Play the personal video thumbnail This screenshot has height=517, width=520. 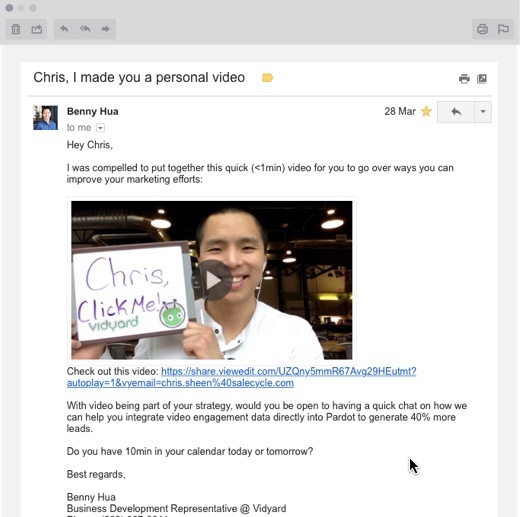214,281
